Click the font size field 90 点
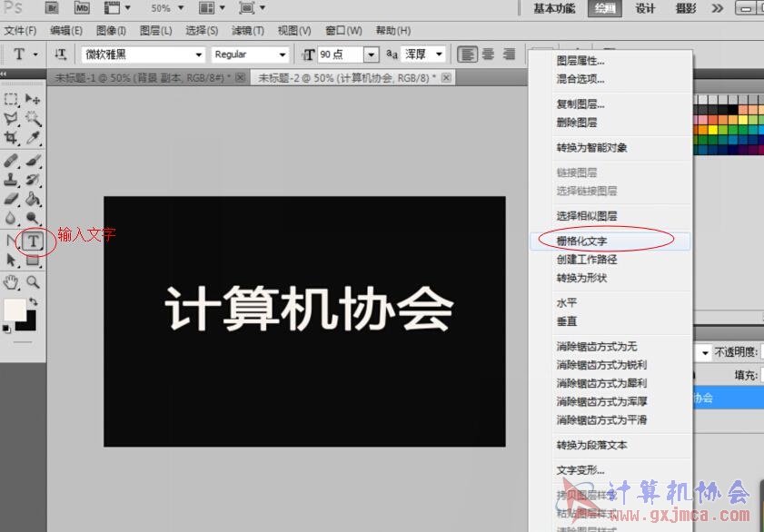This screenshot has height=532, width=764. (x=341, y=54)
